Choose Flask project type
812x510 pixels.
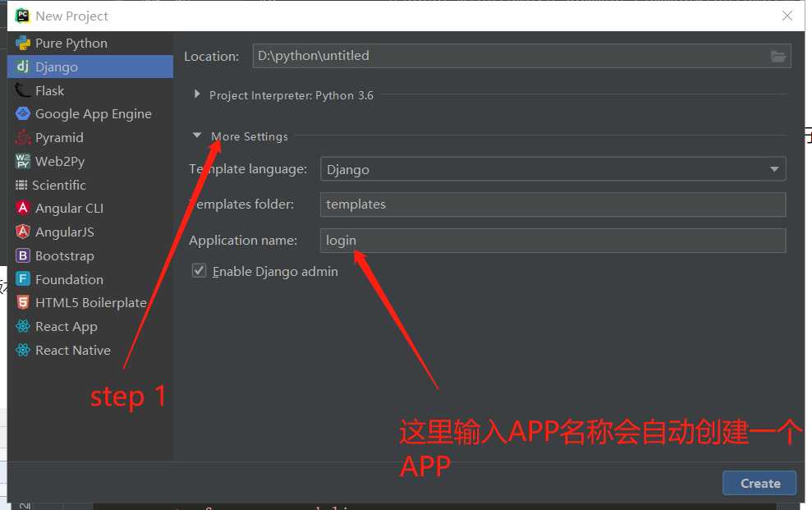coord(90,90)
